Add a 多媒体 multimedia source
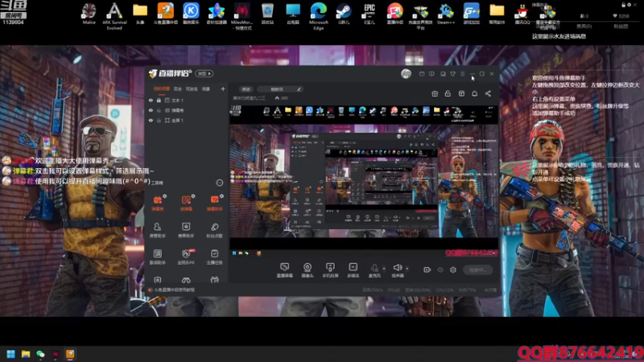644x362 pixels. click(x=353, y=270)
